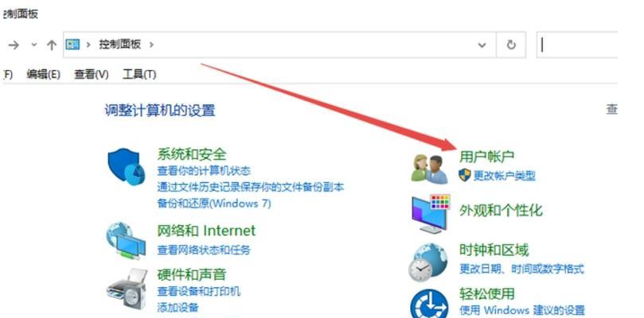Viewport: 644px width, 318px height.
Task: Open the 工具(T) menu
Action: pyautogui.click(x=139, y=74)
